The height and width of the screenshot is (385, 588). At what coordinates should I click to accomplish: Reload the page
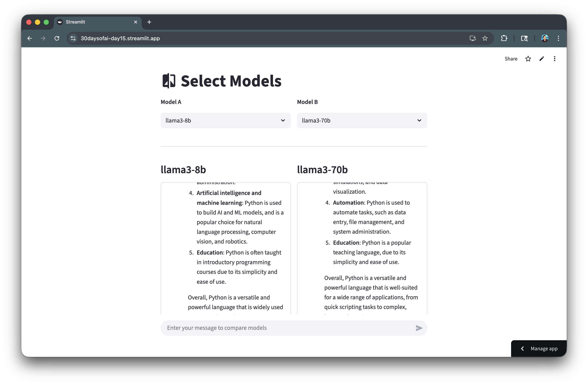pos(57,38)
